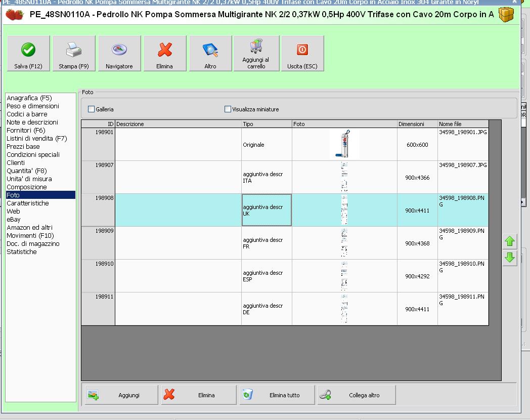Open Listini di vendita (F7)

37,139
